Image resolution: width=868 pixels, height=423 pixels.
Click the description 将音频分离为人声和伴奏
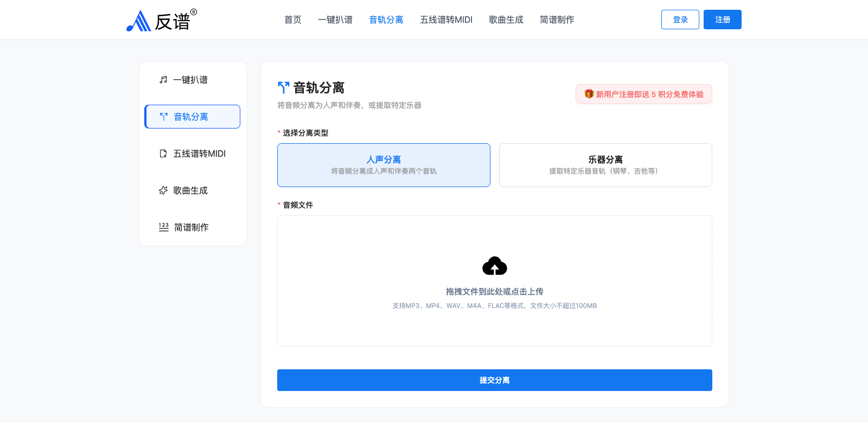coord(349,105)
